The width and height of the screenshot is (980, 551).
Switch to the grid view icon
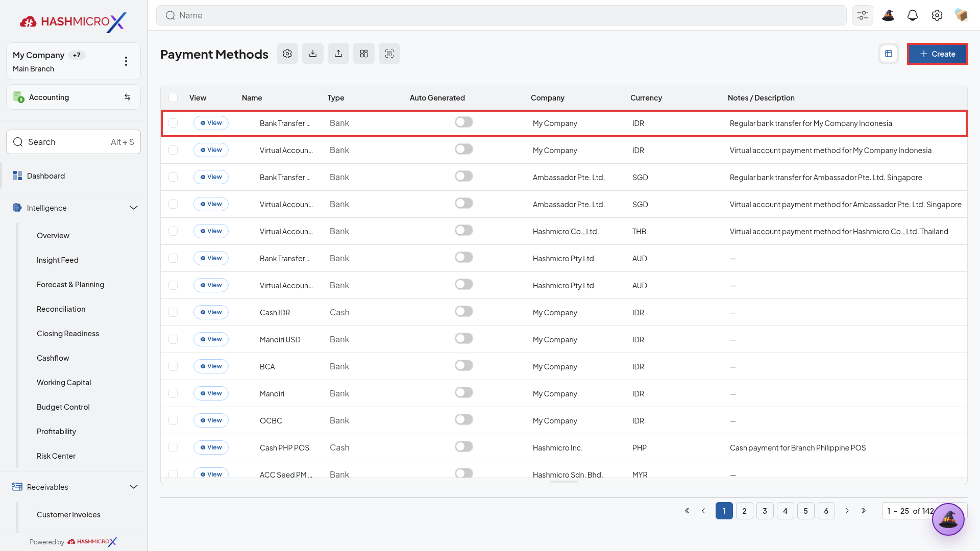pyautogui.click(x=364, y=54)
